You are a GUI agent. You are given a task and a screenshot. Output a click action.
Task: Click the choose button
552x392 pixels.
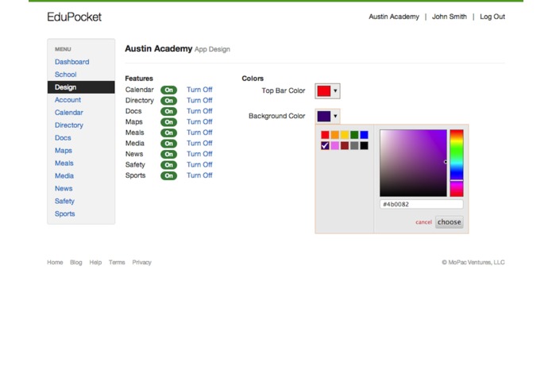[x=450, y=222]
